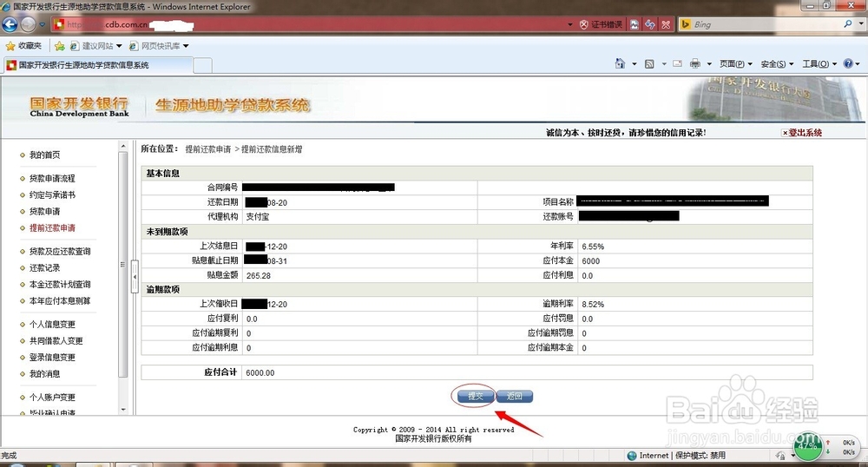Select 提前还款申请 in sidebar

coord(52,228)
